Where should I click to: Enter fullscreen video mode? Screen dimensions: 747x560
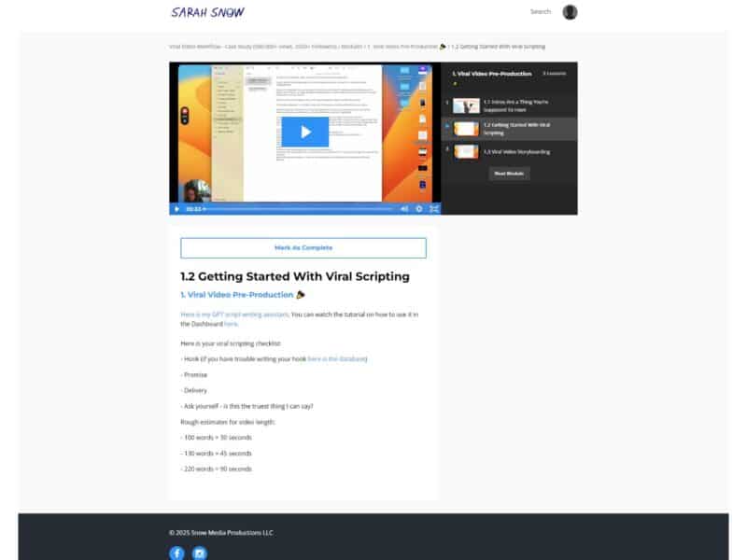(x=433, y=206)
